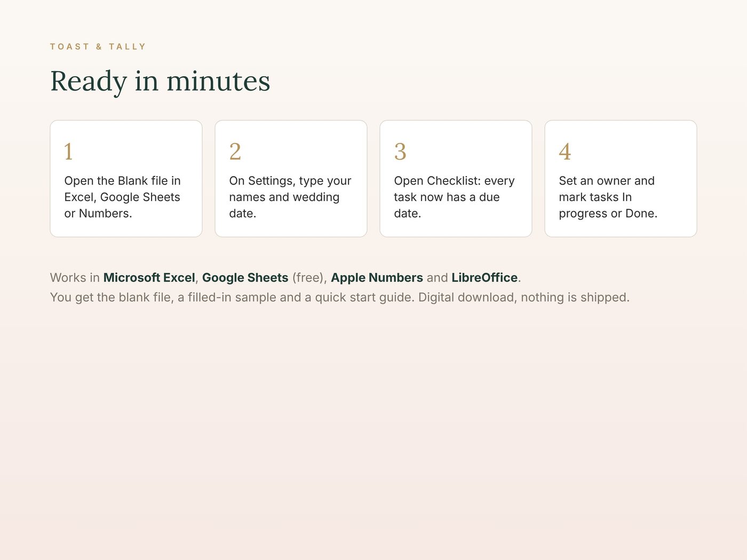This screenshot has height=560, width=747.
Task: Click the text "Open Checklist: every task now has a due date."
Action: [455, 197]
